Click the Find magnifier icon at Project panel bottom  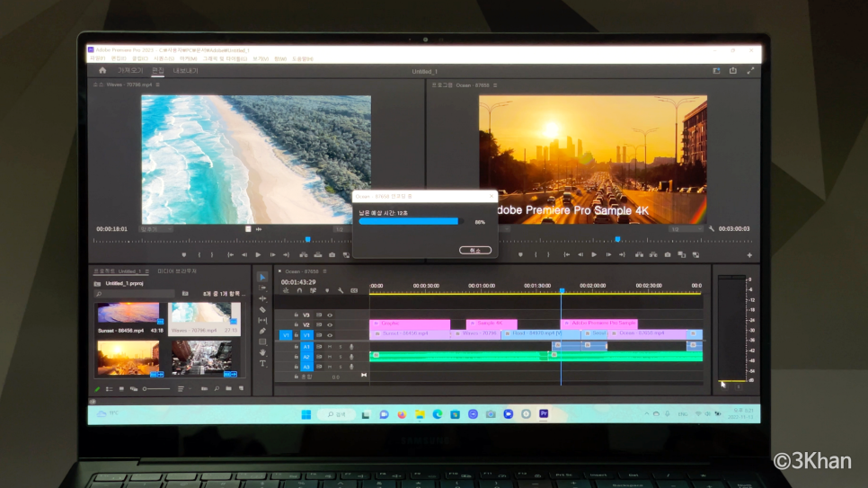point(217,389)
